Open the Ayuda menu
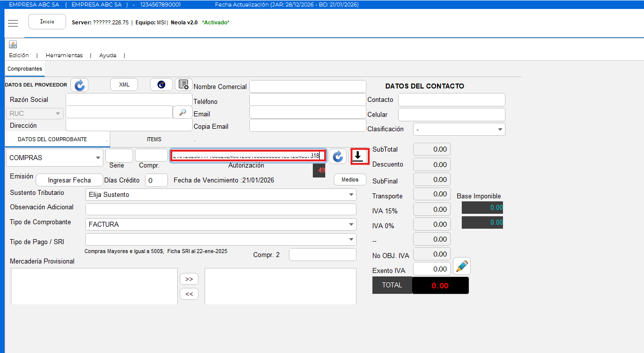The width and height of the screenshot is (644, 353). point(108,55)
